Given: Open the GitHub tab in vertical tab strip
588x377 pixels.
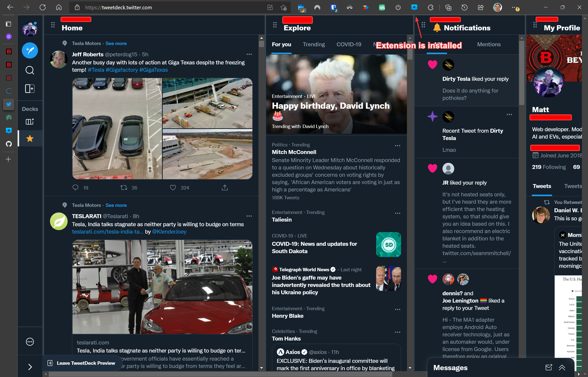Looking at the screenshot, I should 9,144.
